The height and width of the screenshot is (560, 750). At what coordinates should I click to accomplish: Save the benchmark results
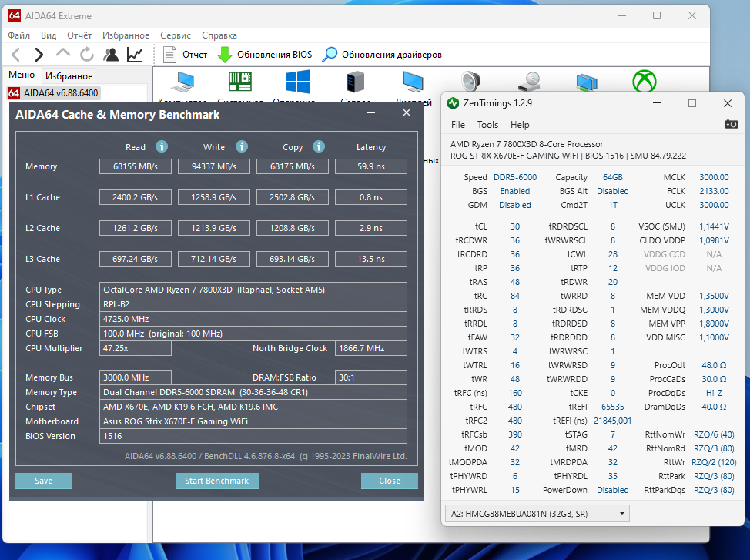pos(44,481)
